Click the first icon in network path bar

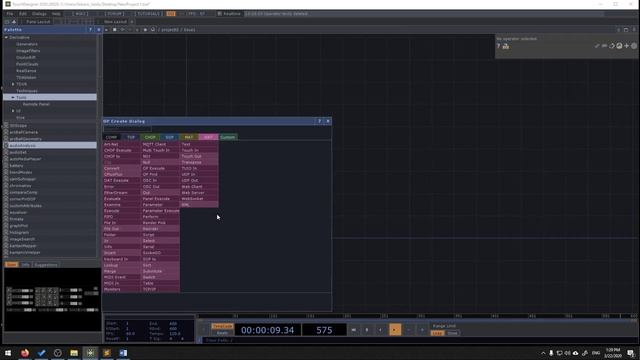pos(107,30)
